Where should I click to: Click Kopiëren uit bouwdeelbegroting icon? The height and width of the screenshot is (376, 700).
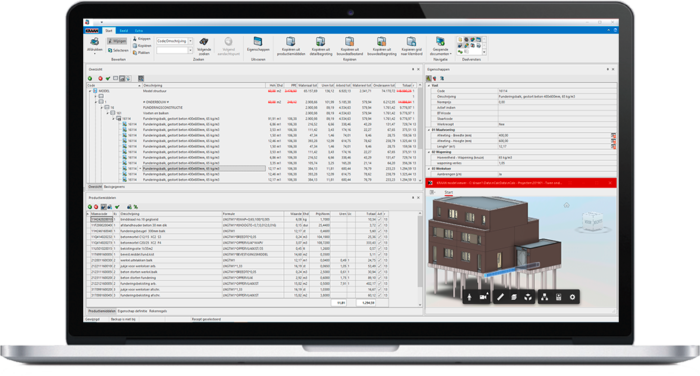click(x=381, y=42)
